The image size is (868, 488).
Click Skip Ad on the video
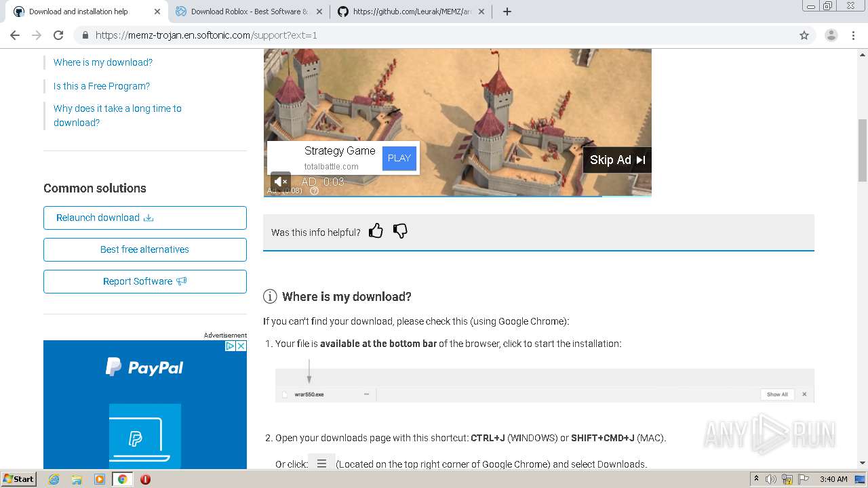point(617,160)
